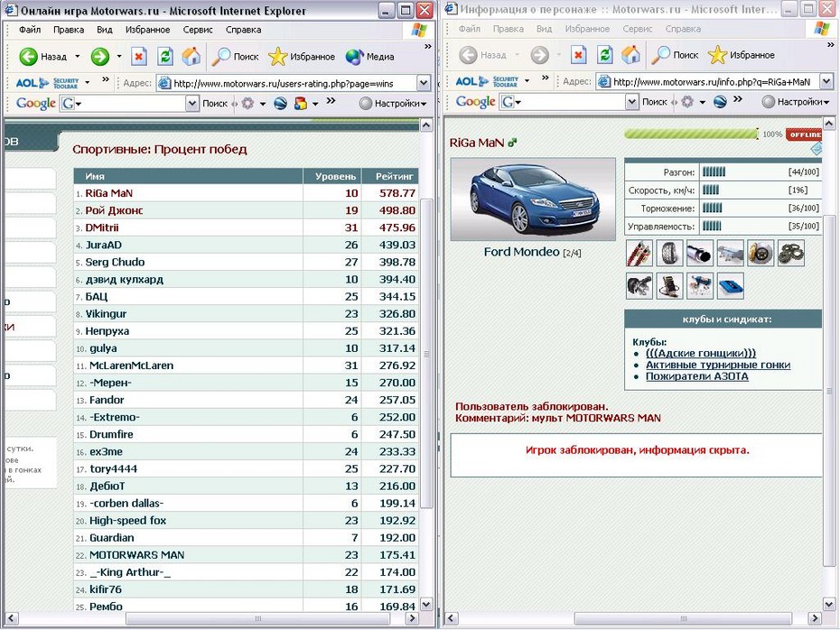Open Поиск magnifier in character info window
Screen dimensions: 840x630
pyautogui.click(x=675, y=54)
